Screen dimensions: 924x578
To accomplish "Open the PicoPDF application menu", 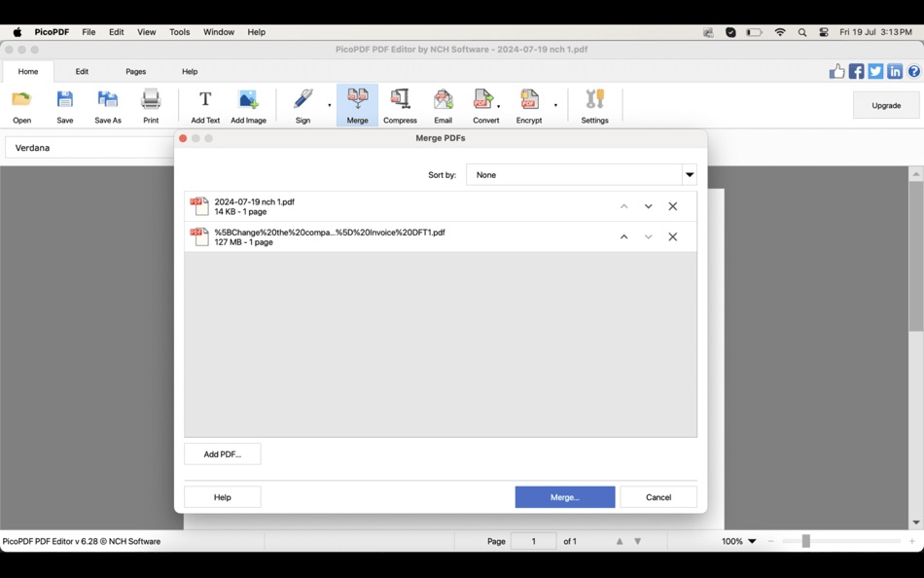I will tap(52, 32).
